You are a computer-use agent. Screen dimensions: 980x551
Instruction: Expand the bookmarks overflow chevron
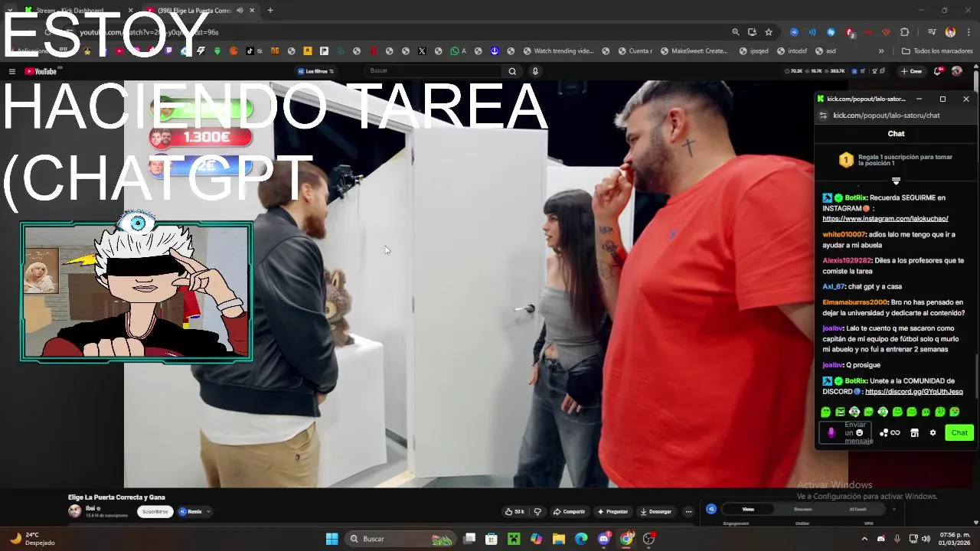click(881, 51)
